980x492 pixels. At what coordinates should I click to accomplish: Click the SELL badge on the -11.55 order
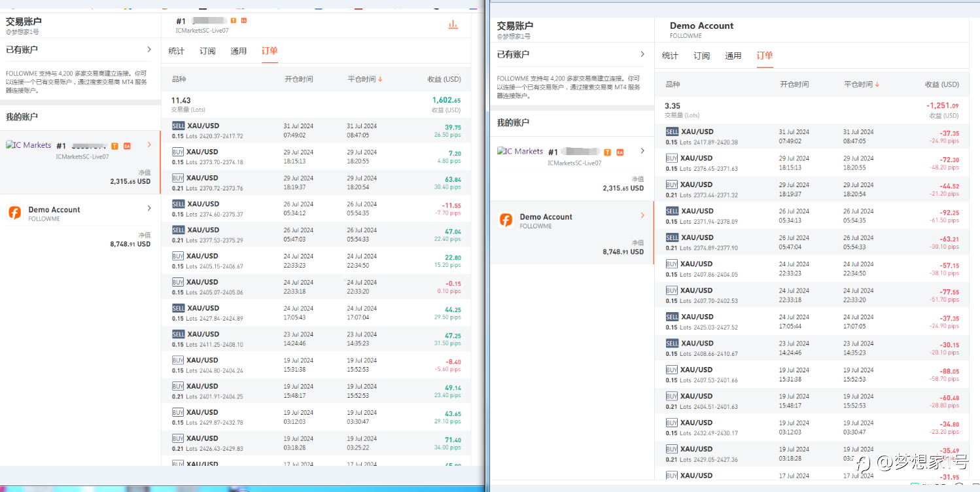coord(178,204)
